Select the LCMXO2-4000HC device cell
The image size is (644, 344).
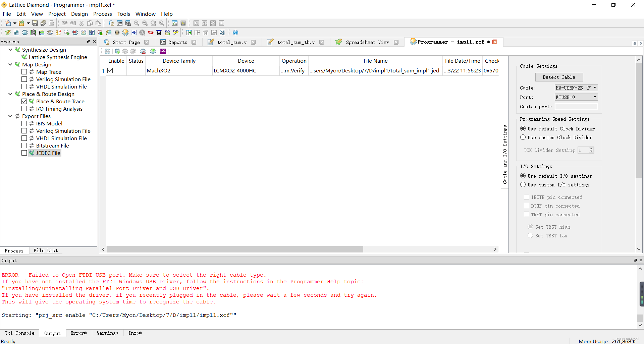246,70
